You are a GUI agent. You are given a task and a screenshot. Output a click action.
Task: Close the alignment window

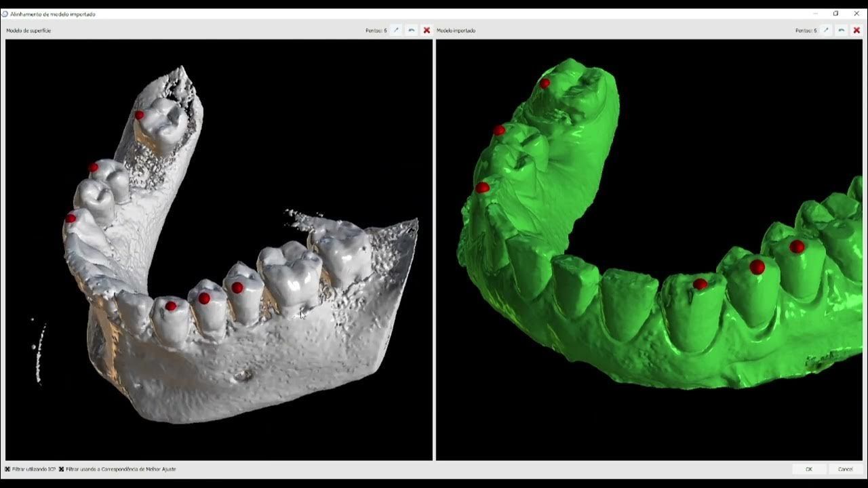coord(856,14)
